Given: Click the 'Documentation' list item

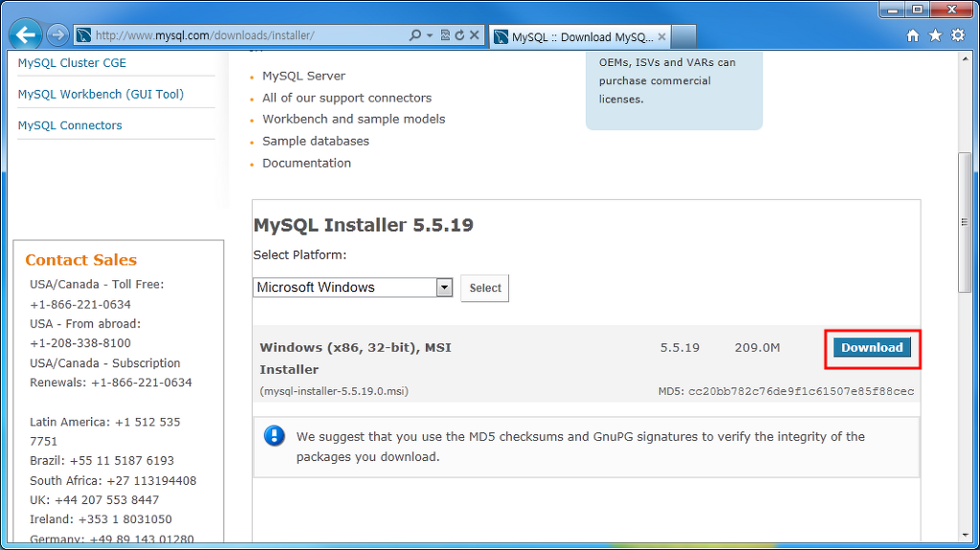Looking at the screenshot, I should (307, 164).
